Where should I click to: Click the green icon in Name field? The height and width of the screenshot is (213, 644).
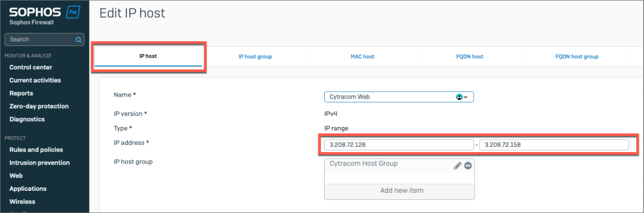459,97
